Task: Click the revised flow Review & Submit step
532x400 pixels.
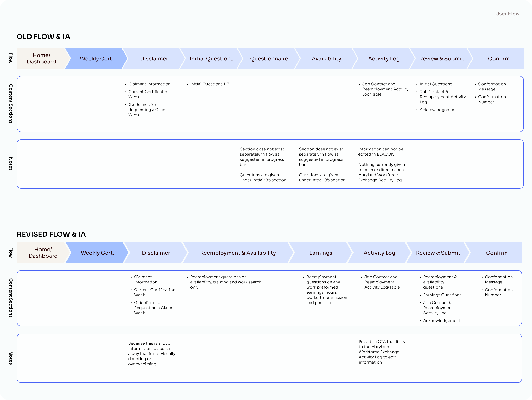Action: (x=438, y=253)
